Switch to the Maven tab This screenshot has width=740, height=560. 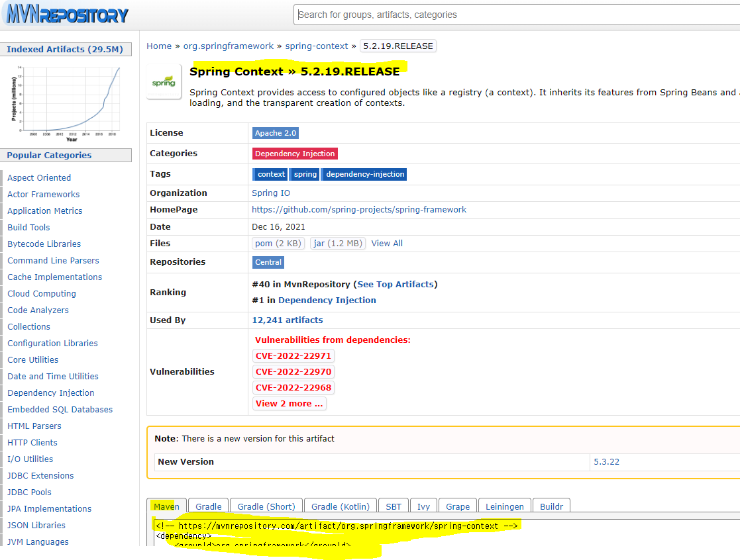(166, 507)
